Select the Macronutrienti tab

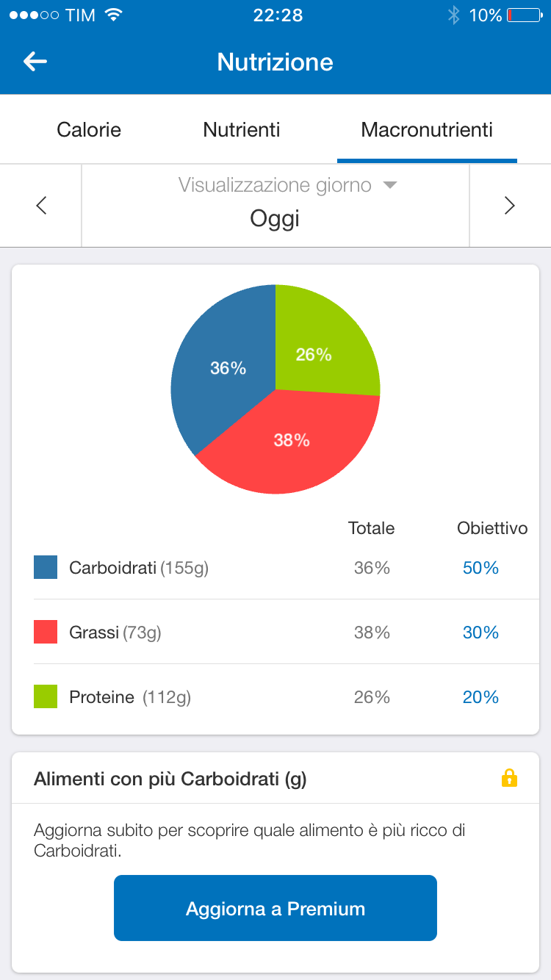(x=427, y=130)
